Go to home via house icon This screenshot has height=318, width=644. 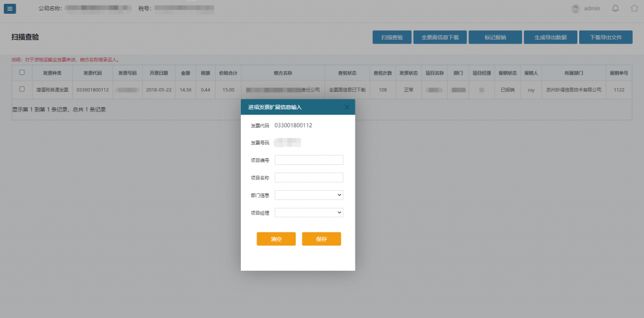click(635, 8)
